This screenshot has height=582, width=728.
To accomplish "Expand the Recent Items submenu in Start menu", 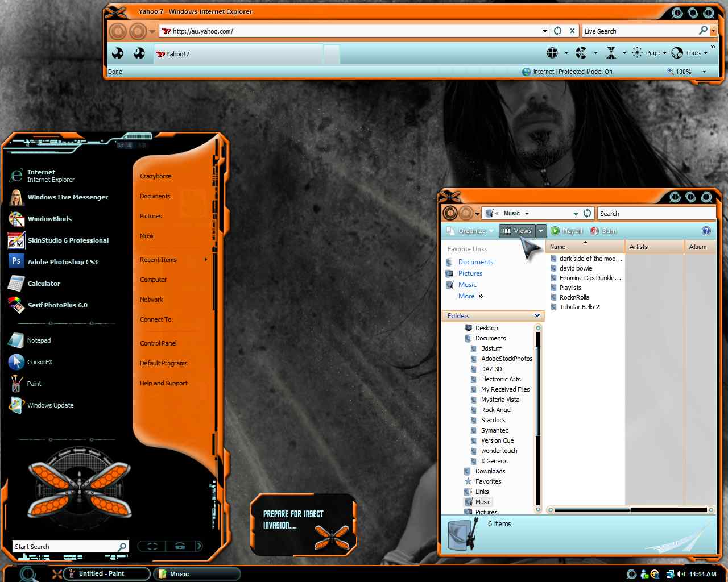I will click(x=205, y=260).
